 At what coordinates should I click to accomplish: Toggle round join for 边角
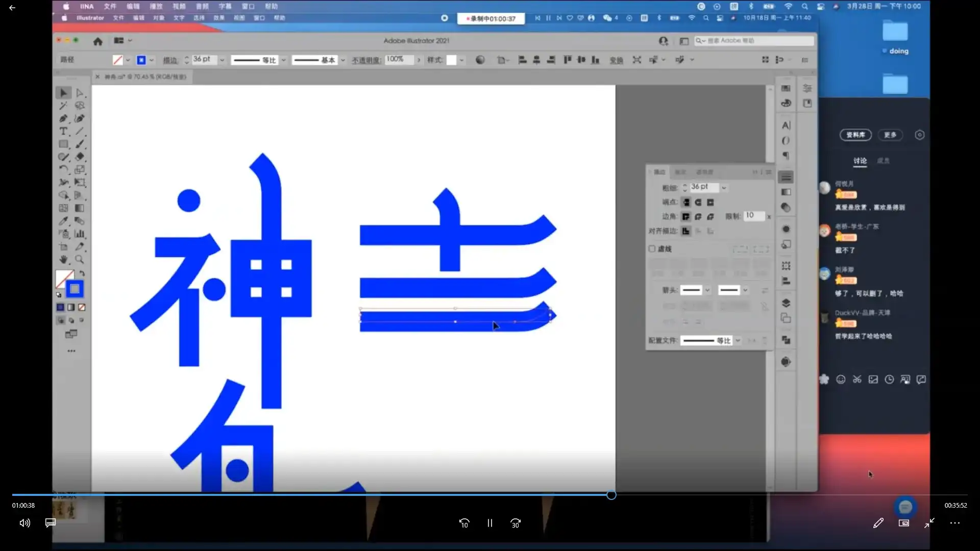[698, 216]
